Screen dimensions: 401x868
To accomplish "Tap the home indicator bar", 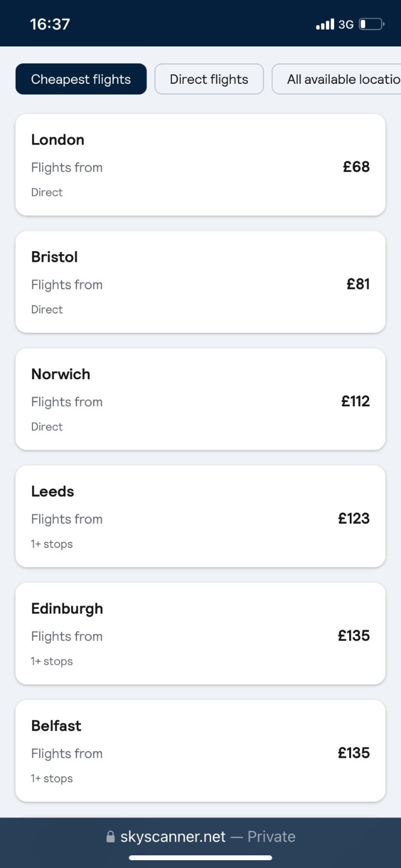I will point(200,858).
